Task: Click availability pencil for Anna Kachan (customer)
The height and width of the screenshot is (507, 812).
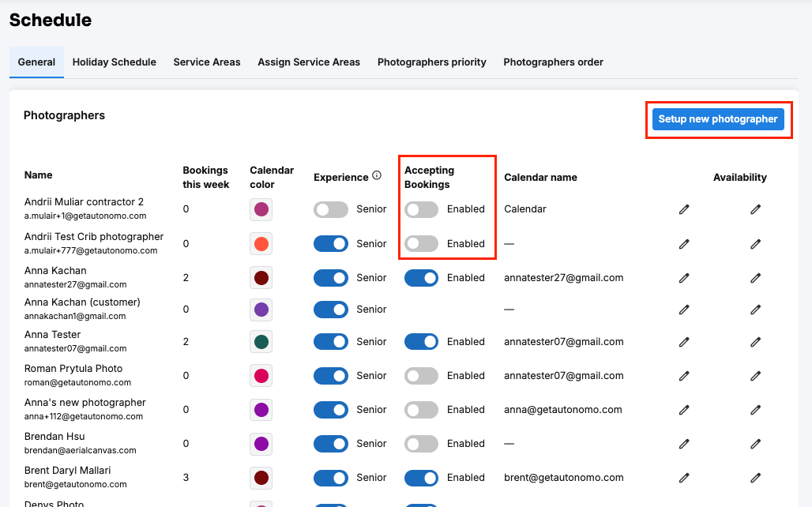Action: (x=756, y=310)
